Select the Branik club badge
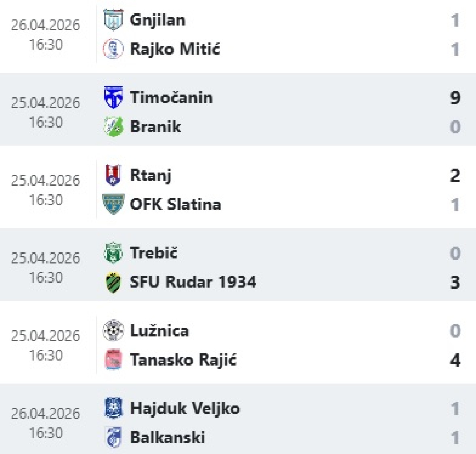 click(113, 127)
